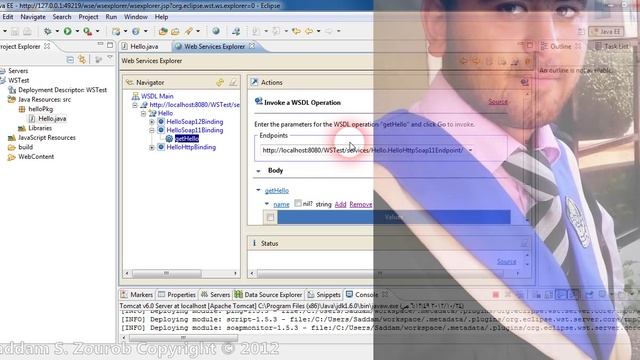Viewport: 640px width, 360px height.
Task: Minimize the Project Explorer panel
Action: click(x=100, y=44)
